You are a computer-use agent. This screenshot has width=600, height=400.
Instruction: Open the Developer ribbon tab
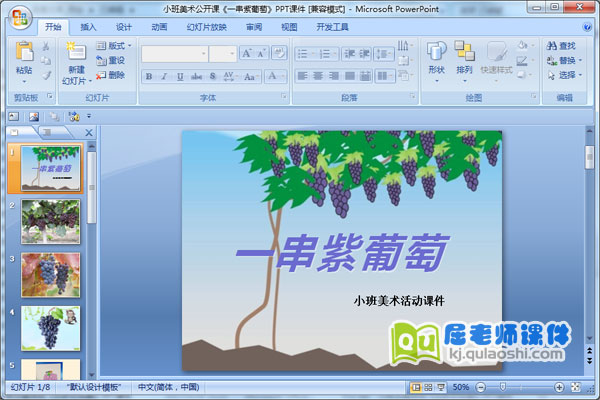coord(332,27)
